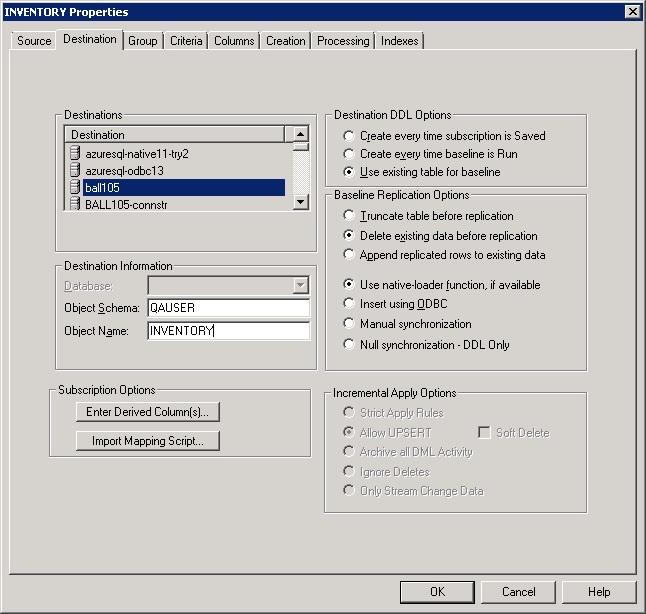Open the Indexes tab

pyautogui.click(x=400, y=41)
